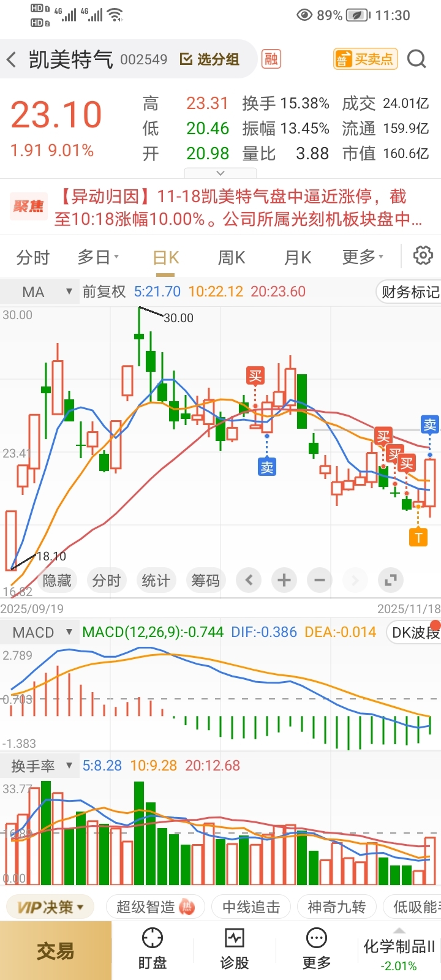Tap the date label 2025/09/19

point(32,609)
